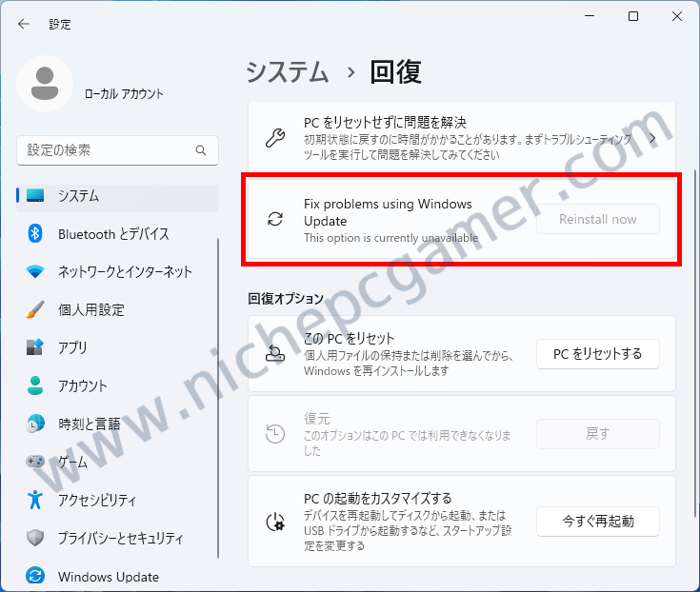Click the 復元 history clock icon
This screenshot has width=700, height=592.
(x=275, y=434)
